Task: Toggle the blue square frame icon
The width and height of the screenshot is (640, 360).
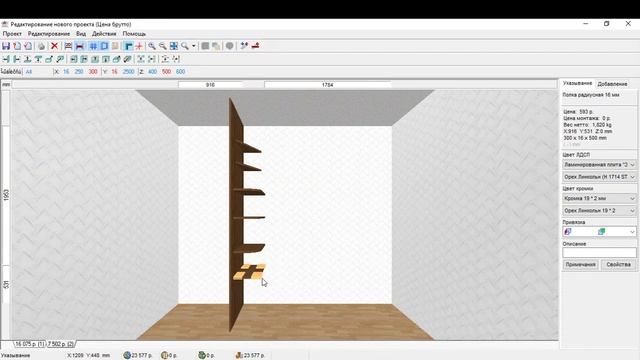Action: pyautogui.click(x=104, y=46)
